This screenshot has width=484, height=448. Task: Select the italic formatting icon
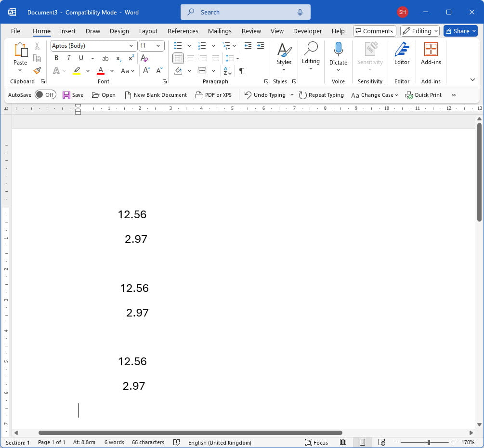(x=68, y=58)
